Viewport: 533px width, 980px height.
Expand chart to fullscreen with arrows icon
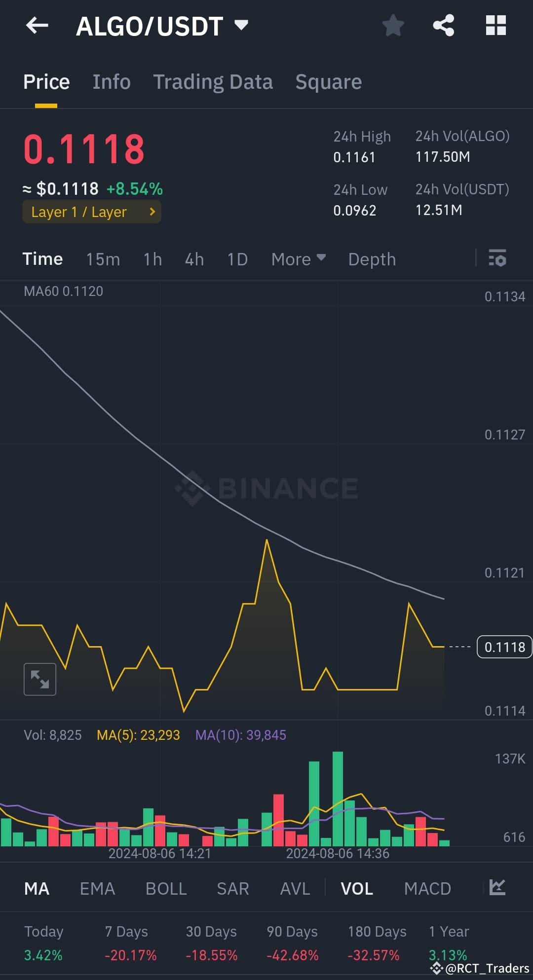pyautogui.click(x=39, y=679)
